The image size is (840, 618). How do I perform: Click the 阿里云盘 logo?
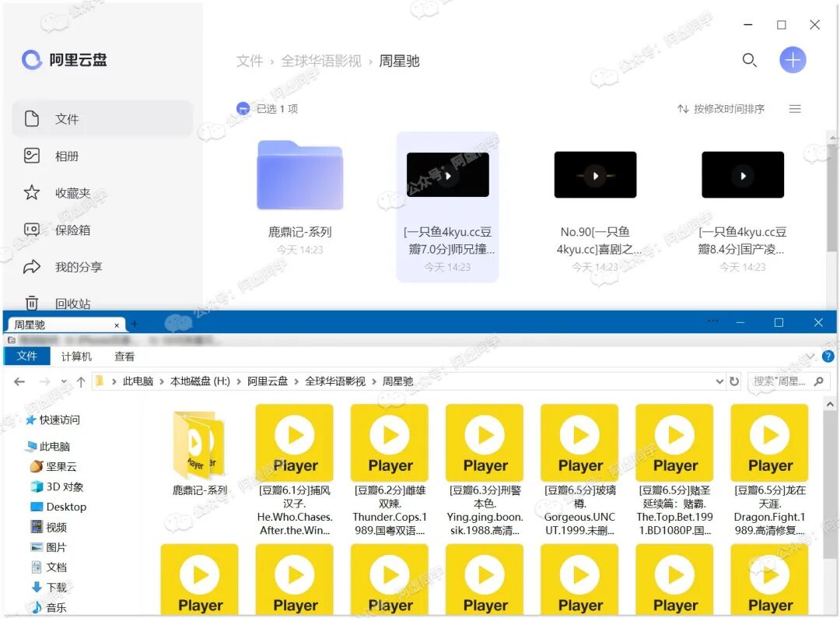65,59
